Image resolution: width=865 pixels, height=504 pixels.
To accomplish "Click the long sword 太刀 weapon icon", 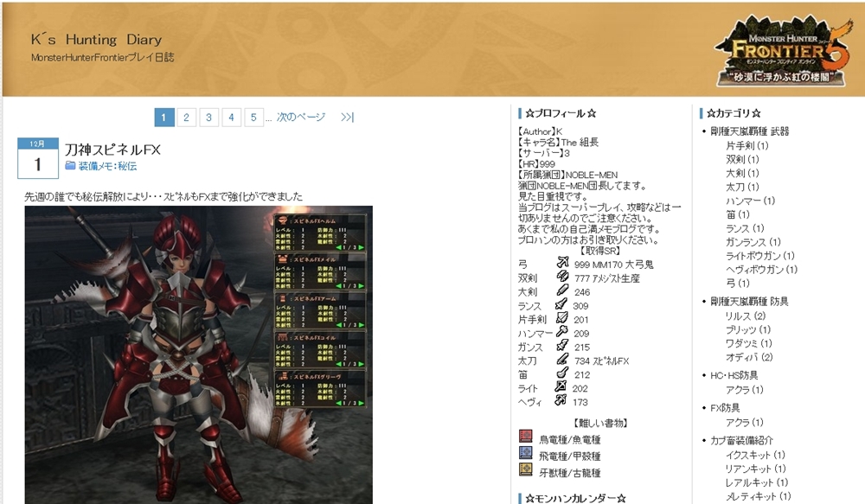I will (561, 359).
